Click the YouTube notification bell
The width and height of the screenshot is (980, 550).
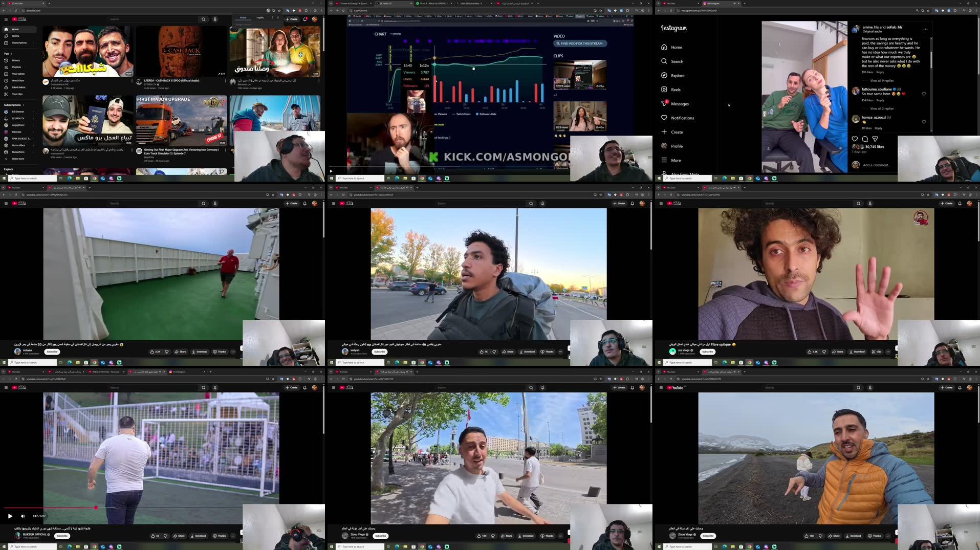303,19
